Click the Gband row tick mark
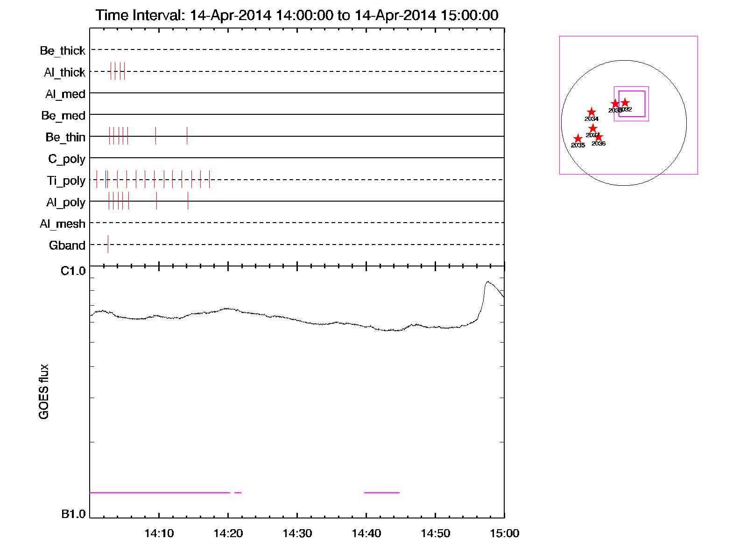This screenshot has width=747, height=560. click(108, 244)
